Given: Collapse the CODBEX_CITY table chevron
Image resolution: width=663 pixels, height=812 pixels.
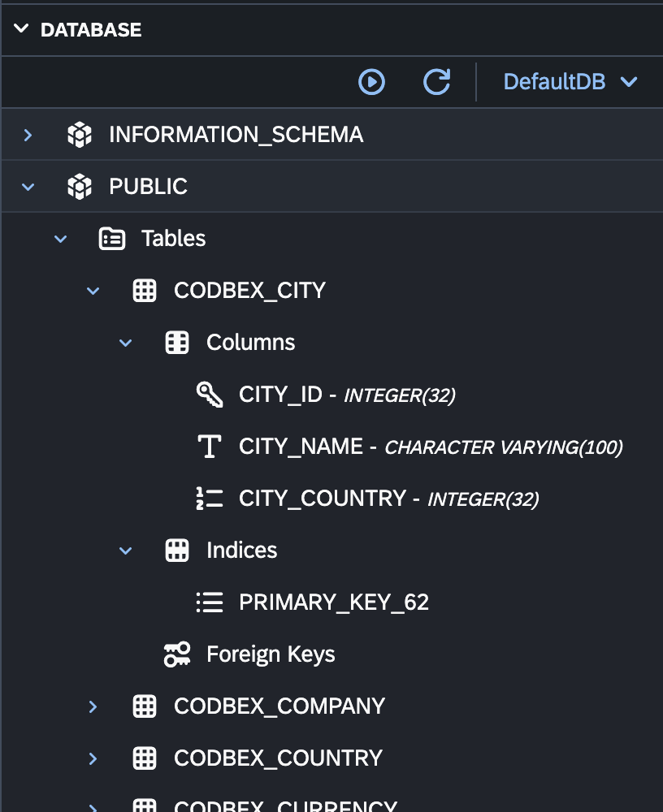Looking at the screenshot, I should pyautogui.click(x=93, y=291).
